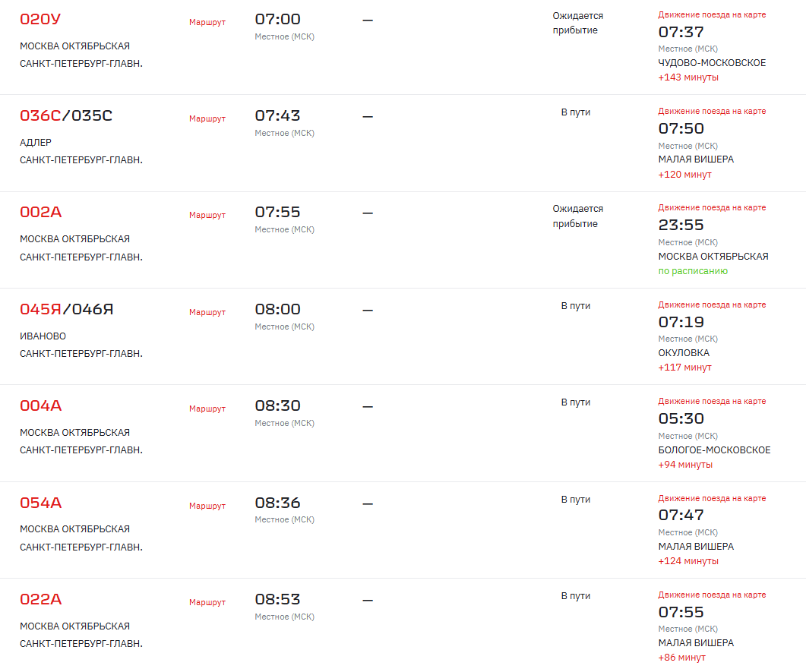This screenshot has width=806, height=672.
Task: Track train 054А movement on map
Action: 712,498
